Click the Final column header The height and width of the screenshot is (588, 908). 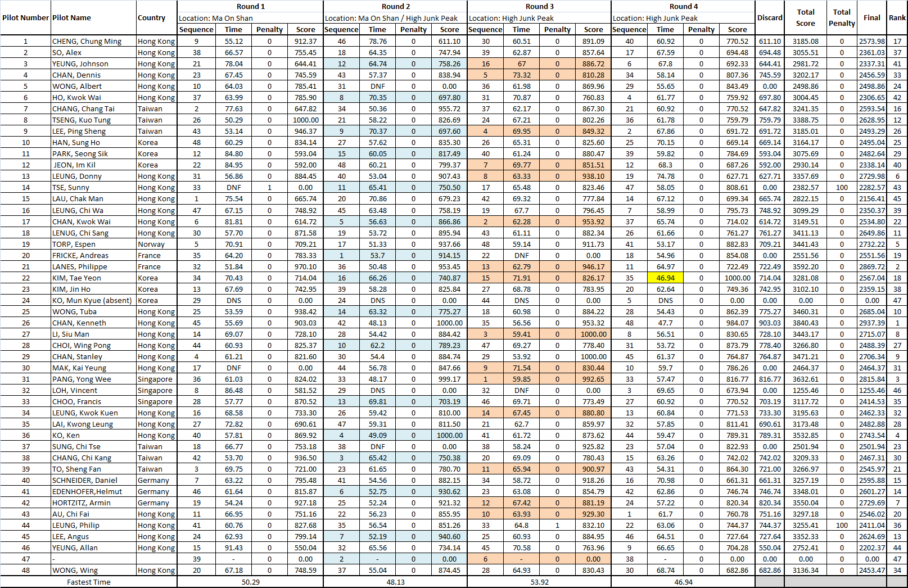coord(872,18)
